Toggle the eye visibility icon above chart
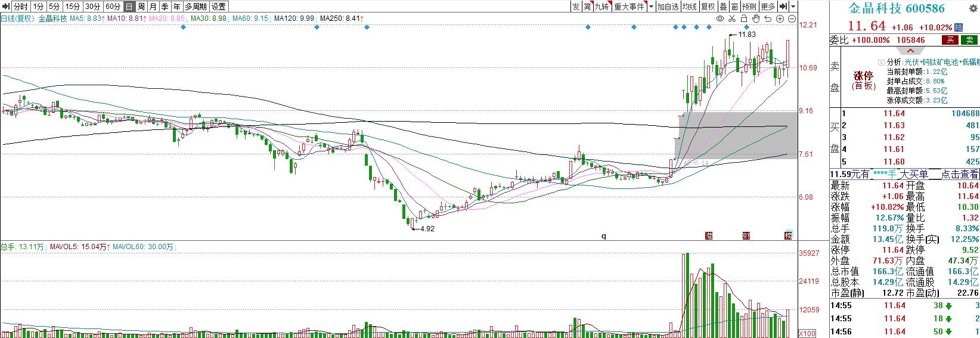This screenshot has height=338, width=980. point(720,19)
